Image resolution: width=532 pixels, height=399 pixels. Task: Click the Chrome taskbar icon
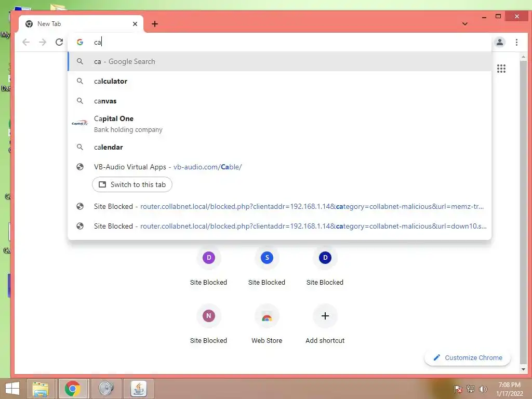pyautogui.click(x=73, y=389)
